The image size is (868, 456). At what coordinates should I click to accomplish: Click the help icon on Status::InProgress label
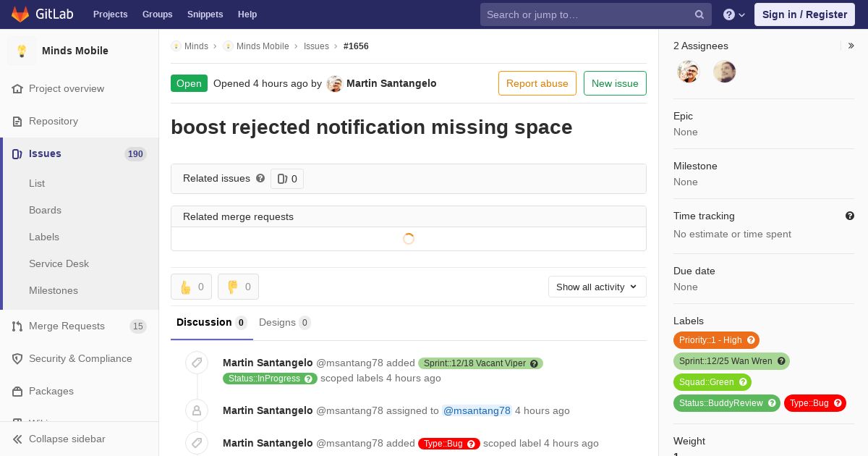coord(308,379)
